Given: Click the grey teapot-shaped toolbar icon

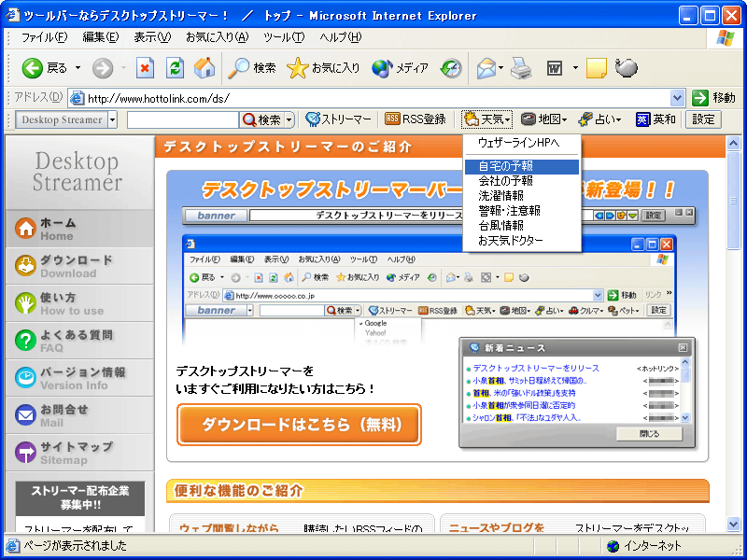Looking at the screenshot, I should pos(626,67).
